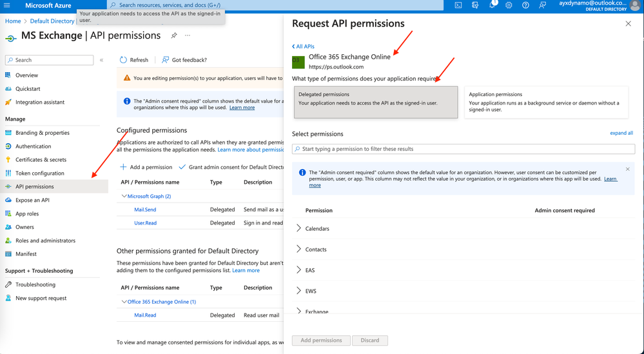Open the portal Settings gear
The width and height of the screenshot is (644, 354).
click(509, 5)
